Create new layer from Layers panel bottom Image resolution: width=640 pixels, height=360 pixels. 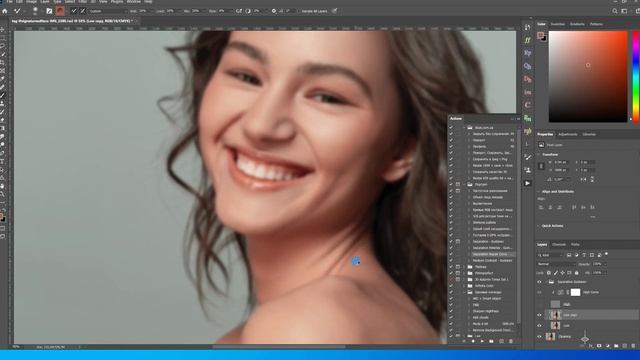[624, 346]
